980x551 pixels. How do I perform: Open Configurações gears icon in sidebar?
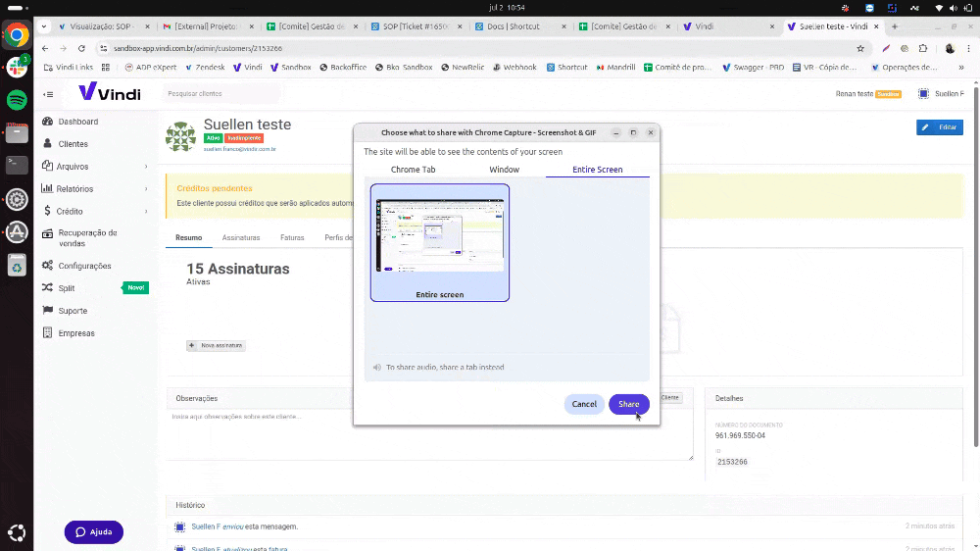click(x=48, y=266)
